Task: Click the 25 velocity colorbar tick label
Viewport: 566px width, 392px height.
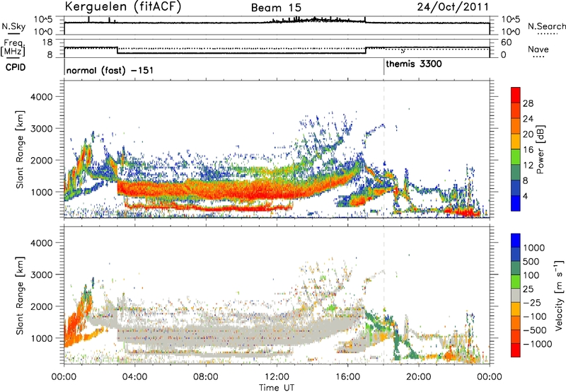Action: point(529,289)
